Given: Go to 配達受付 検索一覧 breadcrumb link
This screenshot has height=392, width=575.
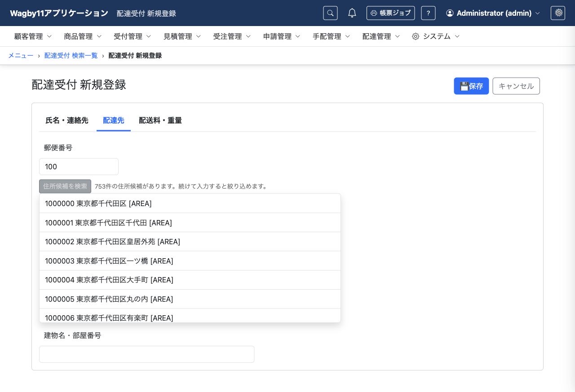Looking at the screenshot, I should [71, 56].
